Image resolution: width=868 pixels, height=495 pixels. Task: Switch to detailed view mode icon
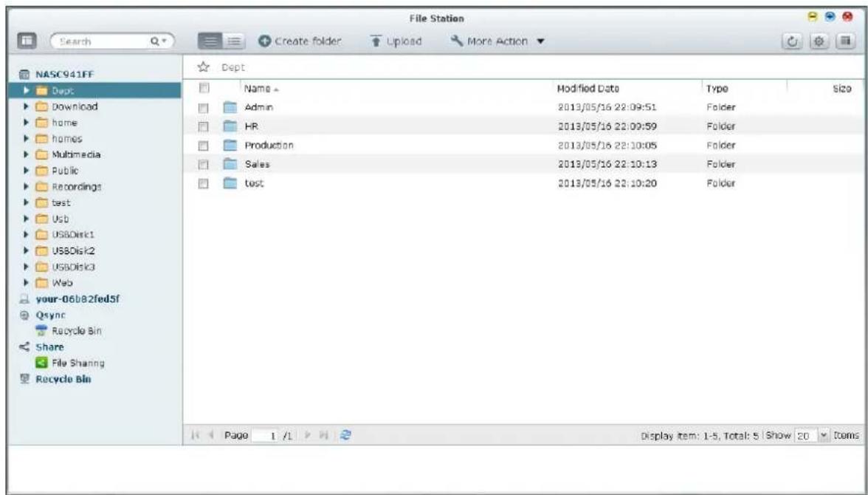coord(234,41)
